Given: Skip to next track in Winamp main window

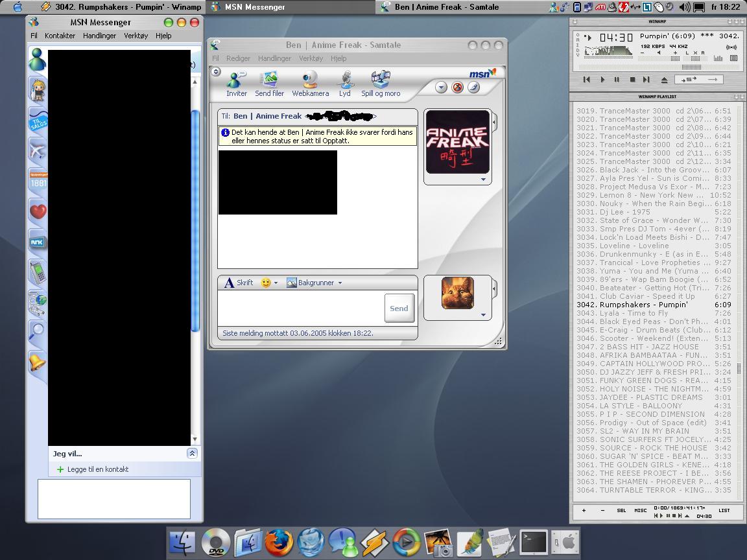Looking at the screenshot, I should click(x=646, y=80).
